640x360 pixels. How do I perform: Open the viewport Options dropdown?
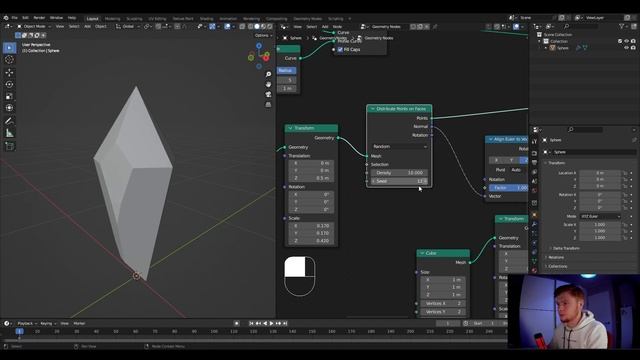pyautogui.click(x=262, y=36)
